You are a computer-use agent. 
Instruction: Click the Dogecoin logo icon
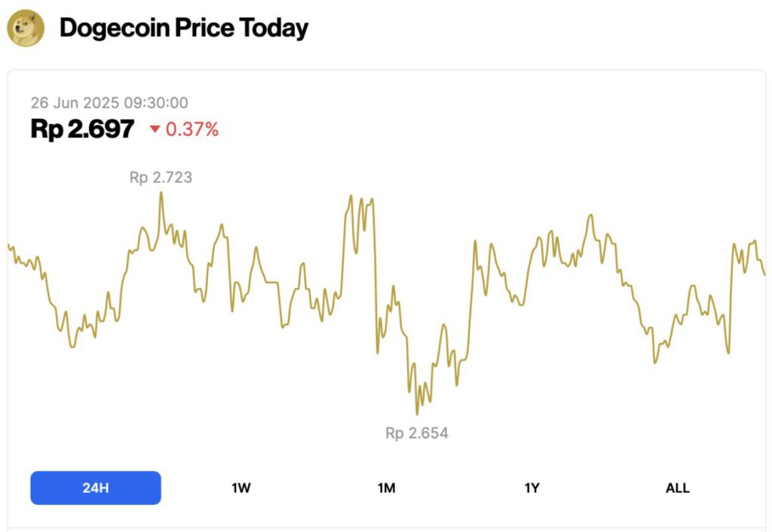click(x=27, y=26)
